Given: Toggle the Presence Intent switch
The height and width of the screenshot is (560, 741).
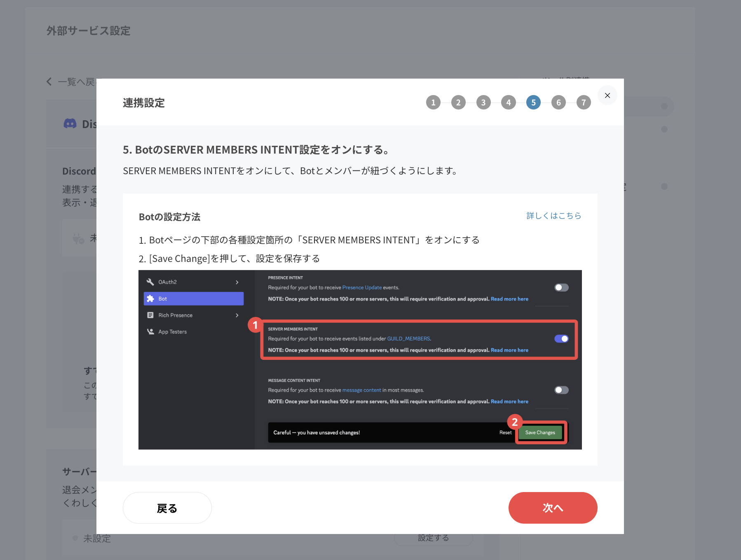Looking at the screenshot, I should click(x=561, y=287).
